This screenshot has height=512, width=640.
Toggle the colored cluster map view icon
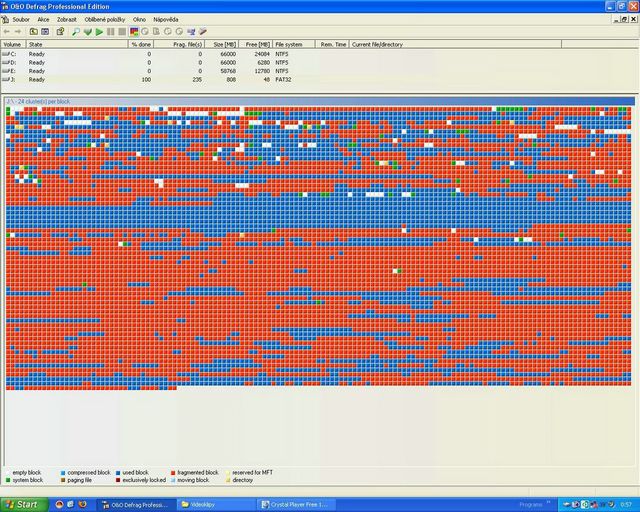134,32
